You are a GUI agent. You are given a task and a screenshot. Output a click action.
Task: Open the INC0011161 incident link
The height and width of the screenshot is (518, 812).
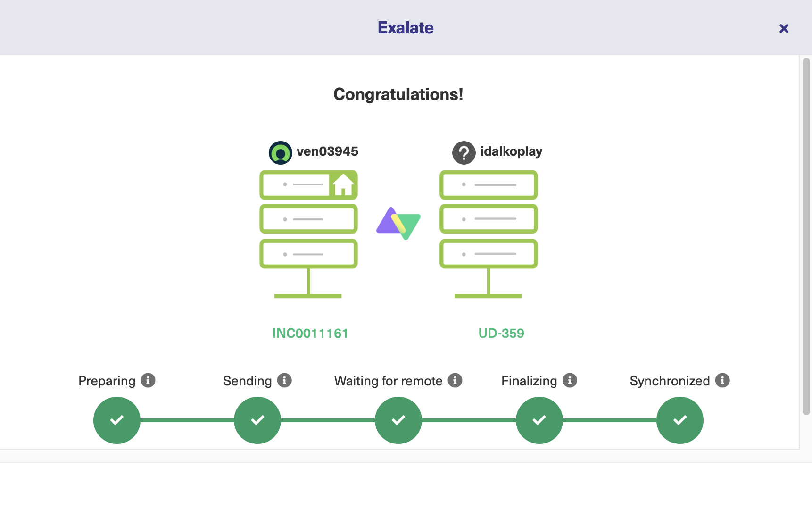(x=310, y=333)
